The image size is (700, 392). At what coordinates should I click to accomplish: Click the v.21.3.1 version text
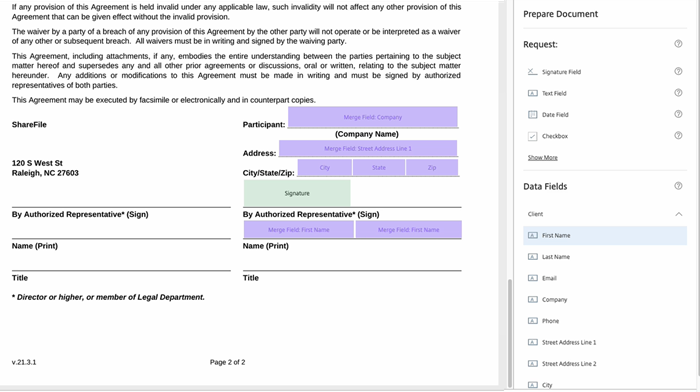click(x=24, y=362)
